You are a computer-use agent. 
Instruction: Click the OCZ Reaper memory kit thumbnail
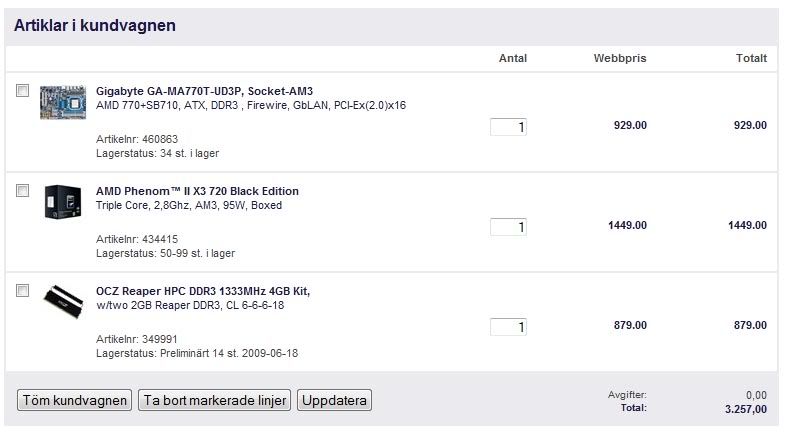[x=63, y=301]
